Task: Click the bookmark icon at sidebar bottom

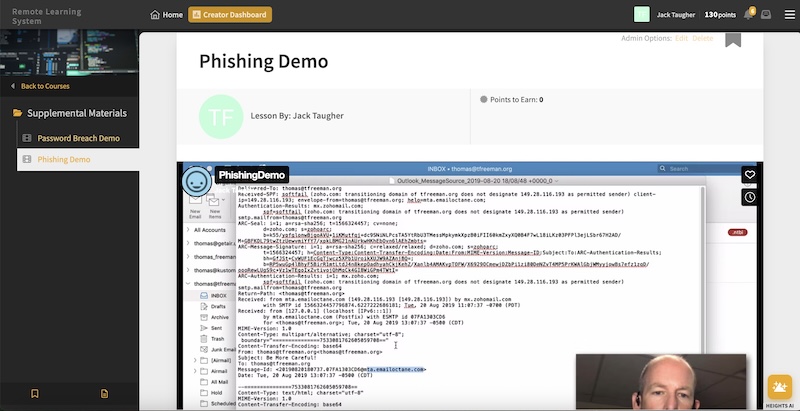Action: pos(35,393)
